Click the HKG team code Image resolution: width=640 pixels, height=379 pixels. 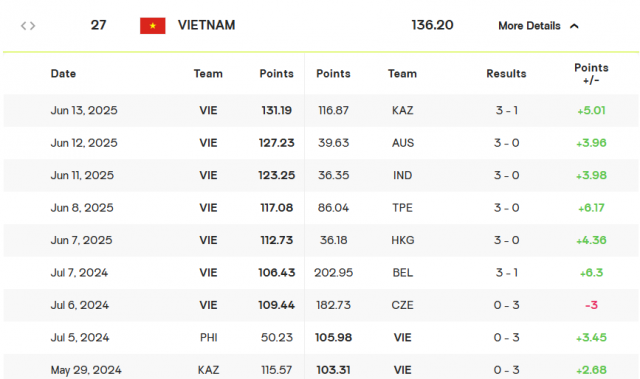pyautogui.click(x=403, y=240)
